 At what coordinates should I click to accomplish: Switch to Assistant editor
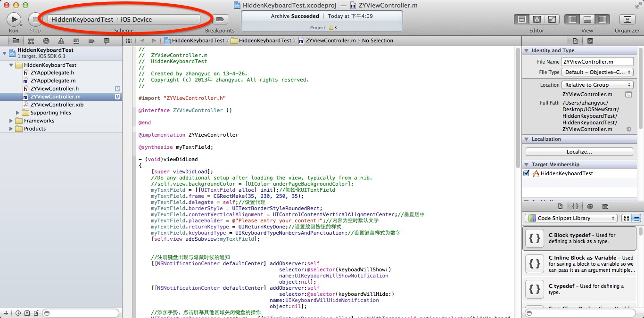[x=537, y=19]
